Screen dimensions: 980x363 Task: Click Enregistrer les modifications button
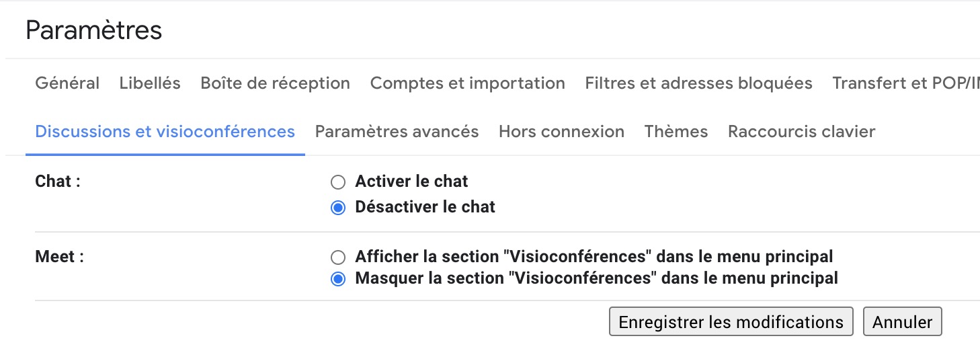[731, 322]
